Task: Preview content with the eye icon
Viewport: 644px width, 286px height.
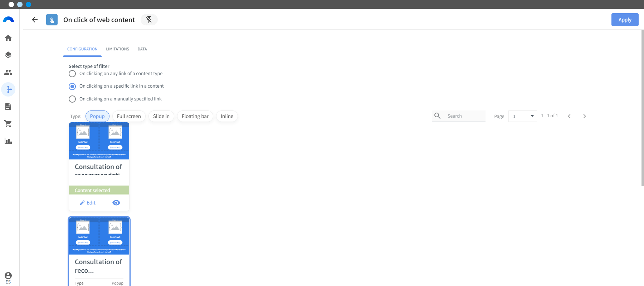Action: (116, 203)
